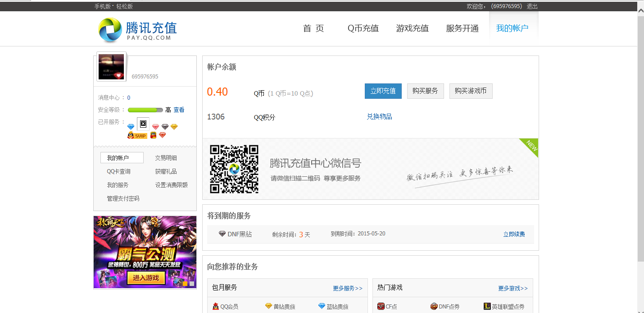Click the 手机版 link
Image resolution: width=644 pixels, height=313 pixels.
[103, 6]
